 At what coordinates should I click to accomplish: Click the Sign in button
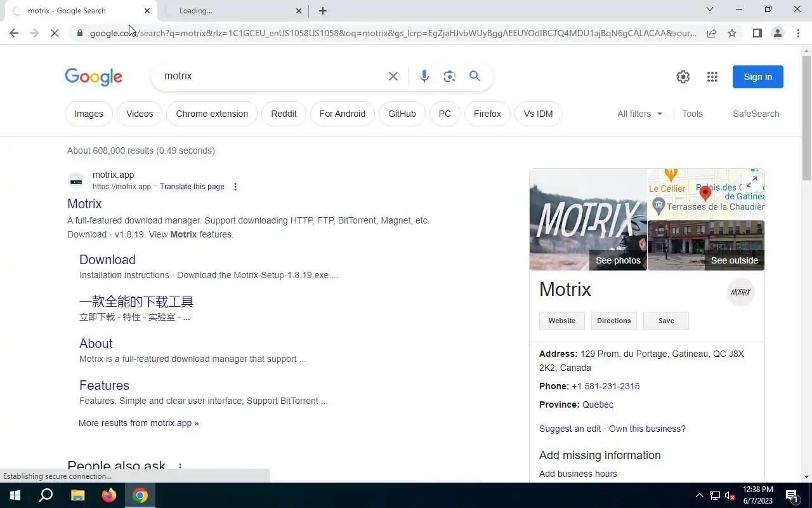[x=758, y=77]
